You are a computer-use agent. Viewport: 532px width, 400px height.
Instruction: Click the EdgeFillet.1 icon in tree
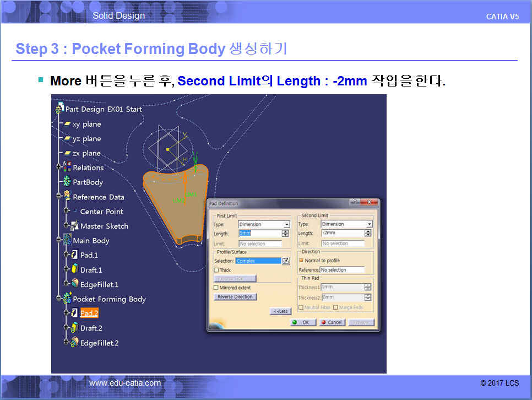[x=74, y=284]
